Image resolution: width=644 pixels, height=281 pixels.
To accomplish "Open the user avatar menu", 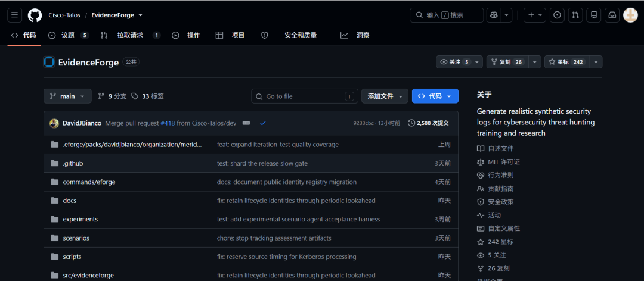I will click(630, 15).
